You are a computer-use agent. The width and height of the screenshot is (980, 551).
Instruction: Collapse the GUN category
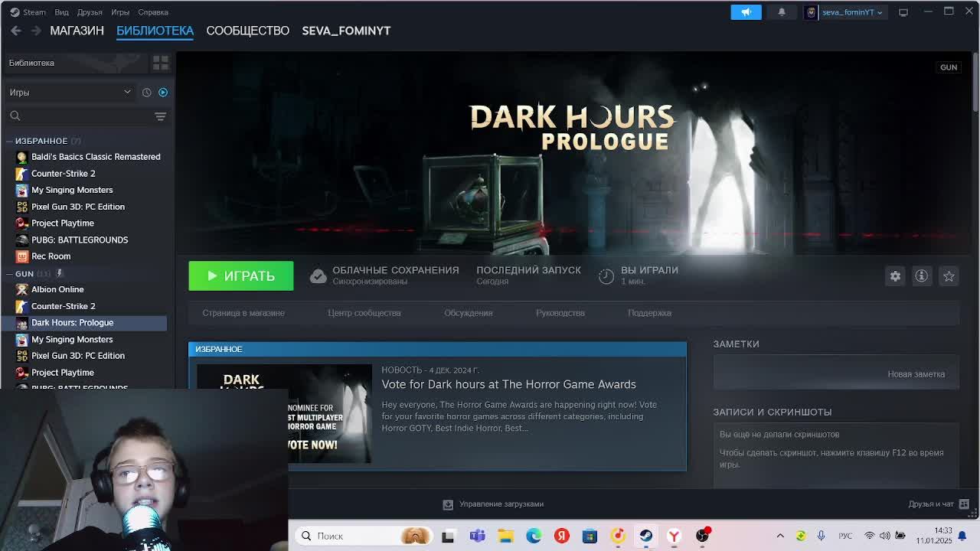[8, 273]
